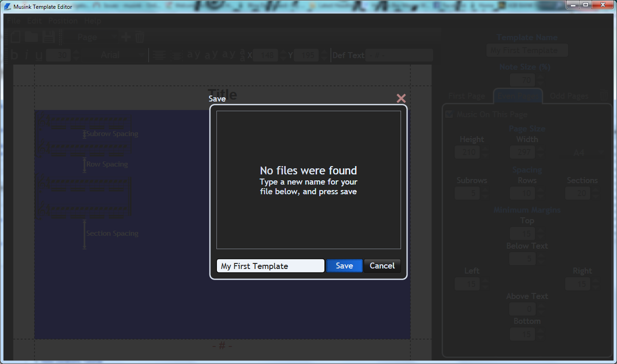Toggle the Music On This Page checkbox
The image size is (617, 364).
(x=449, y=114)
